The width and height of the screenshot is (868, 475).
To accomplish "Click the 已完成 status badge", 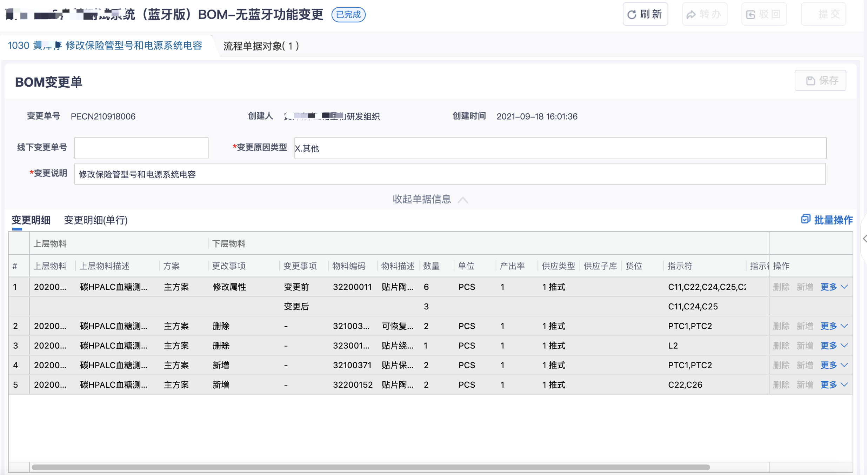I will 348,15.
